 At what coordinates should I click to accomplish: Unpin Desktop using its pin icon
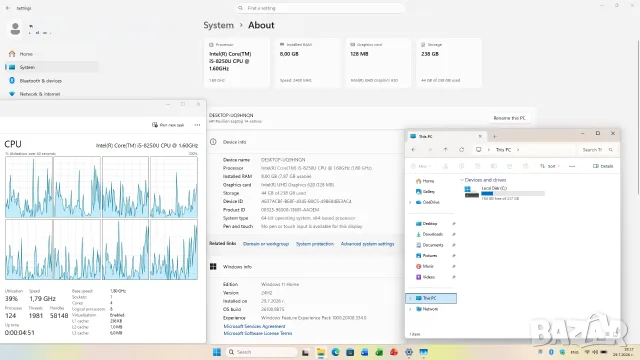point(453,224)
